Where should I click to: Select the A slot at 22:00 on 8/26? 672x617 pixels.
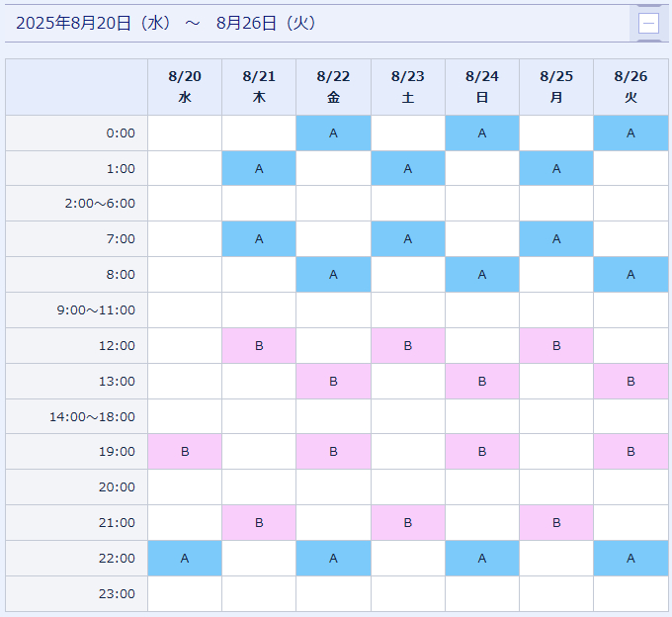click(x=630, y=559)
